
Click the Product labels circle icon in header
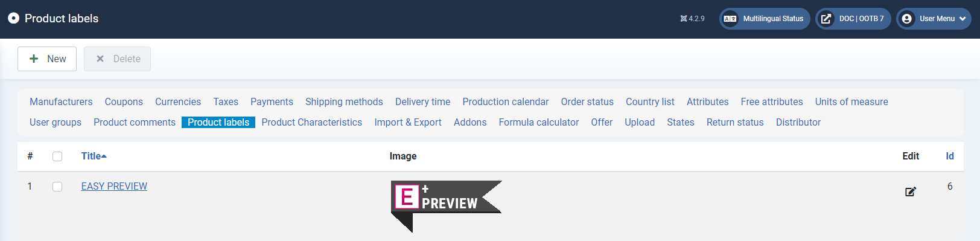tap(13, 18)
